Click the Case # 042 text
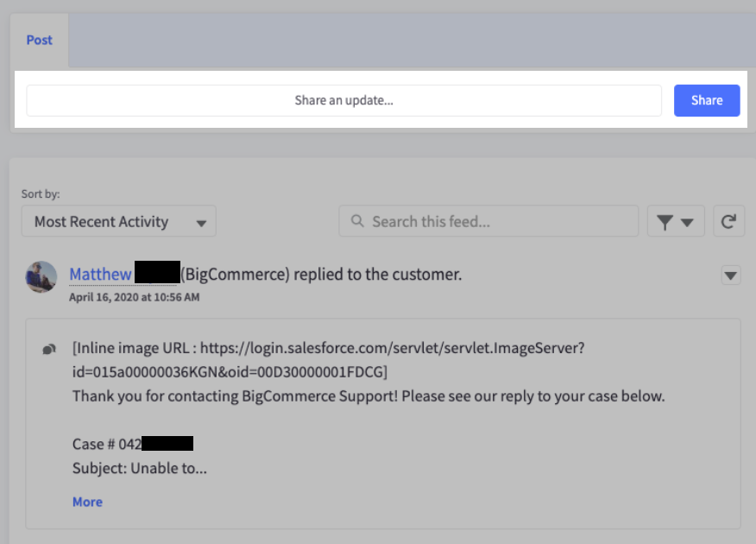The width and height of the screenshot is (756, 544). (106, 444)
